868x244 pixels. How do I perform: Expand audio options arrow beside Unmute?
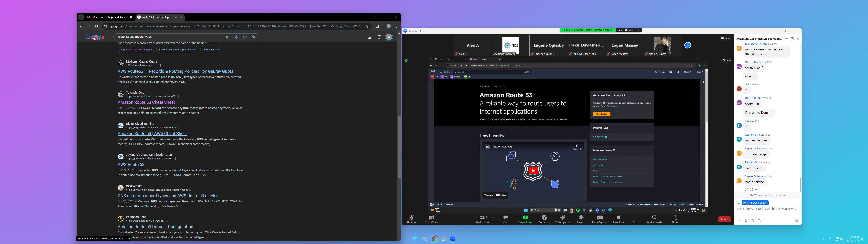tap(419, 217)
